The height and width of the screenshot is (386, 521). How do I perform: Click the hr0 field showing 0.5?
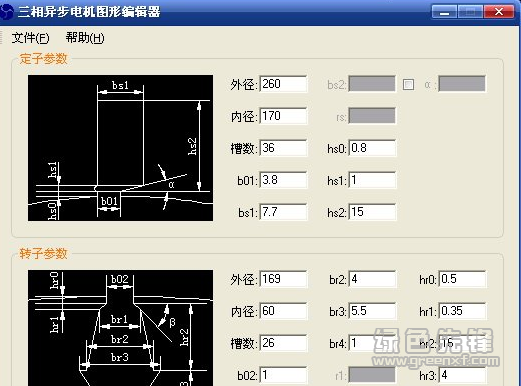tap(462, 279)
